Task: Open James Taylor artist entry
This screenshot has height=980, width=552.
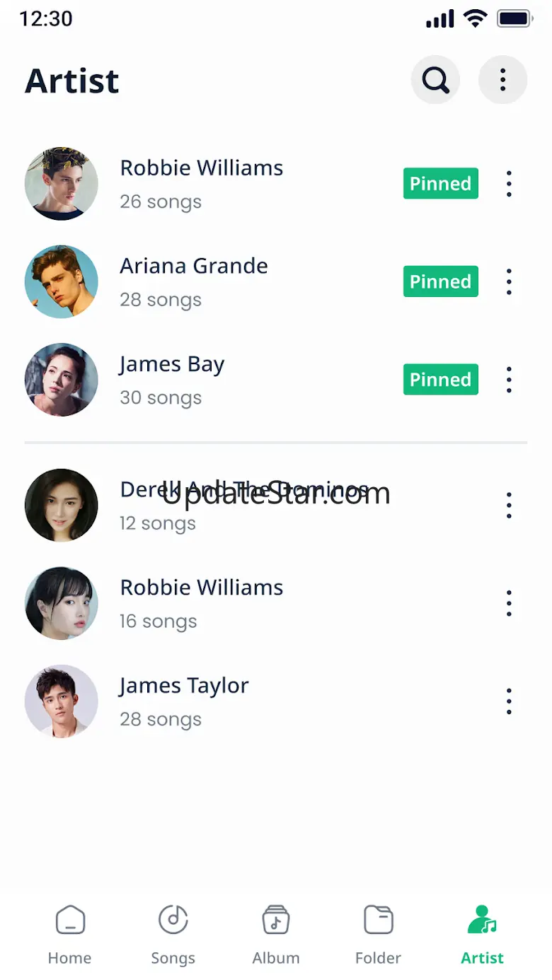Action: pos(184,686)
